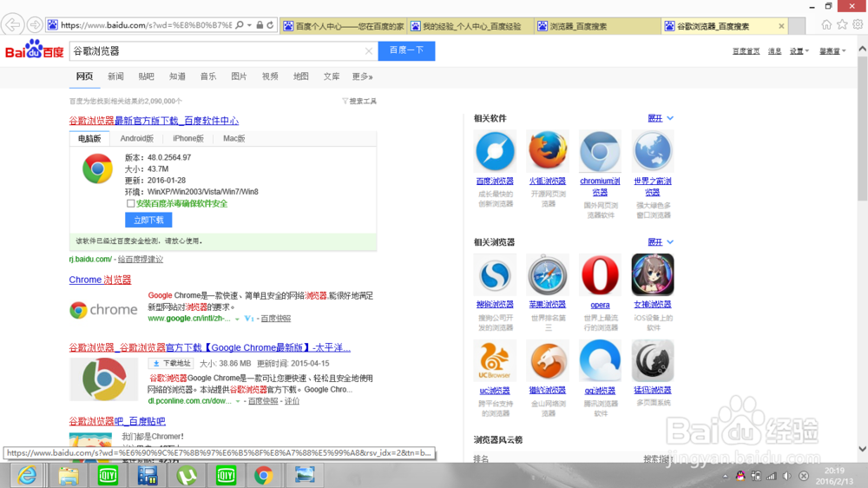Viewport: 868px width, 488px height.
Task: Open the IE home icon
Action: (x=826, y=24)
